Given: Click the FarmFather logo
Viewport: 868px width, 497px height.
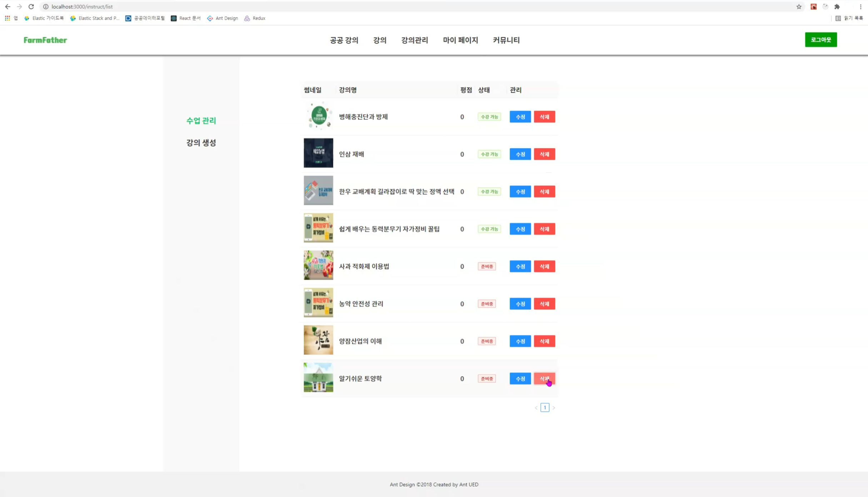Looking at the screenshot, I should click(45, 40).
